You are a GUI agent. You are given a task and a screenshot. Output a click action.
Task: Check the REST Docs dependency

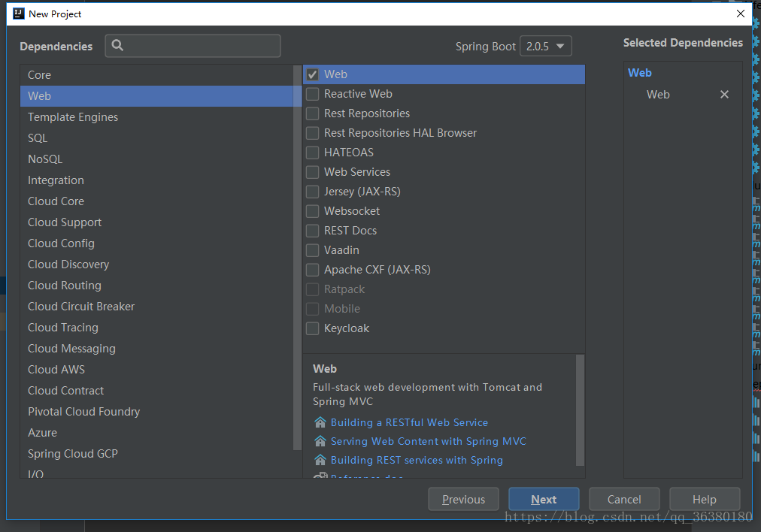coord(313,231)
